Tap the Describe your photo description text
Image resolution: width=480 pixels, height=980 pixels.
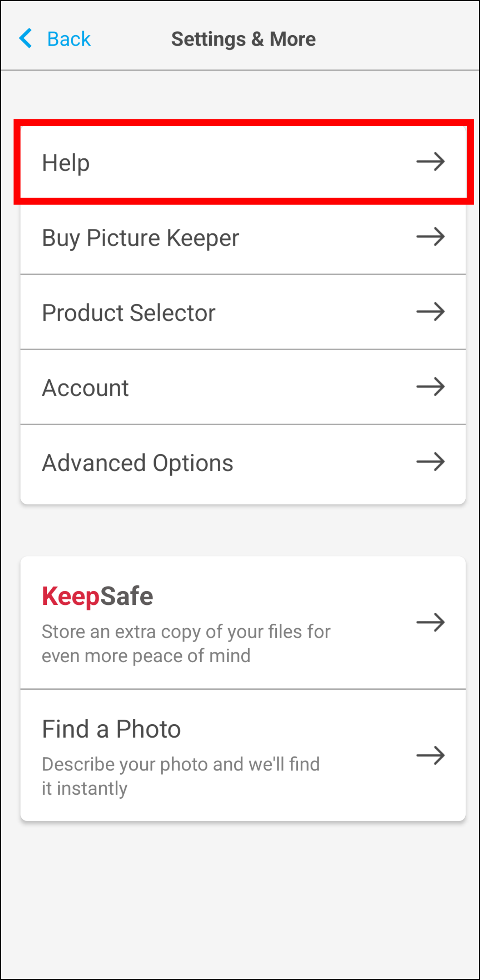[x=181, y=777]
